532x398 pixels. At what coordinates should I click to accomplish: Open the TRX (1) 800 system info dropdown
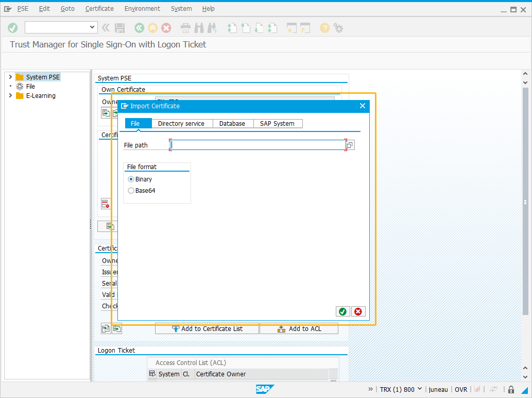(420, 389)
